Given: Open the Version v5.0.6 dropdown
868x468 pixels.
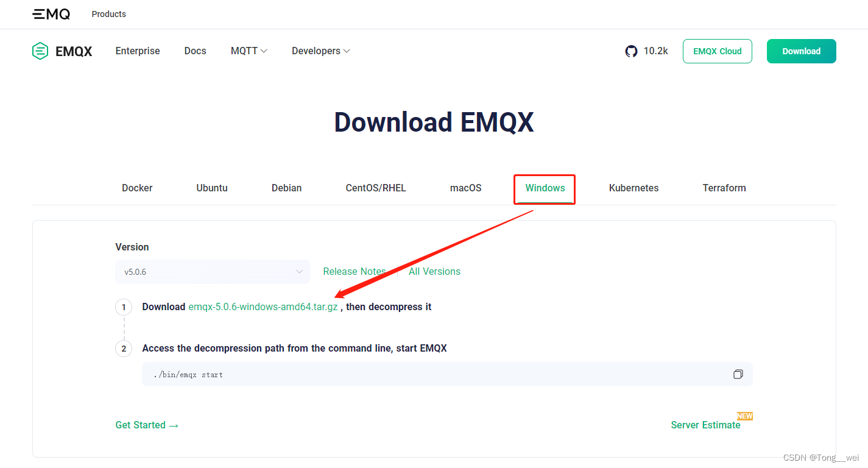Looking at the screenshot, I should tap(213, 272).
